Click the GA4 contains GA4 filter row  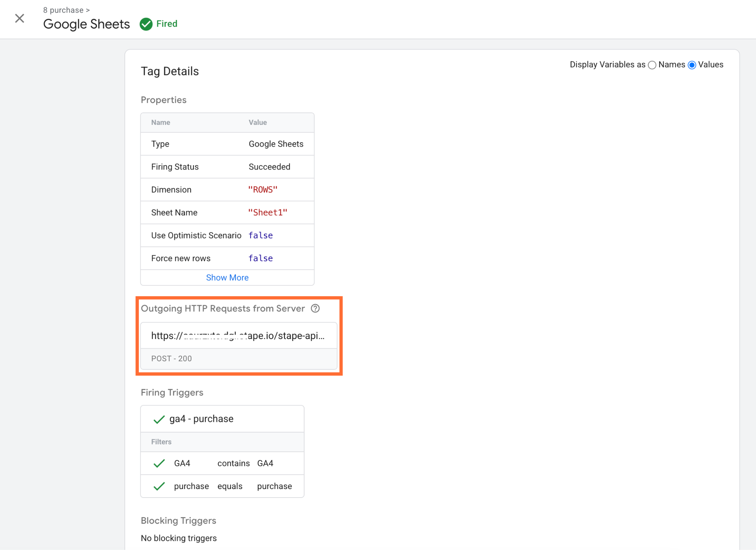point(222,463)
